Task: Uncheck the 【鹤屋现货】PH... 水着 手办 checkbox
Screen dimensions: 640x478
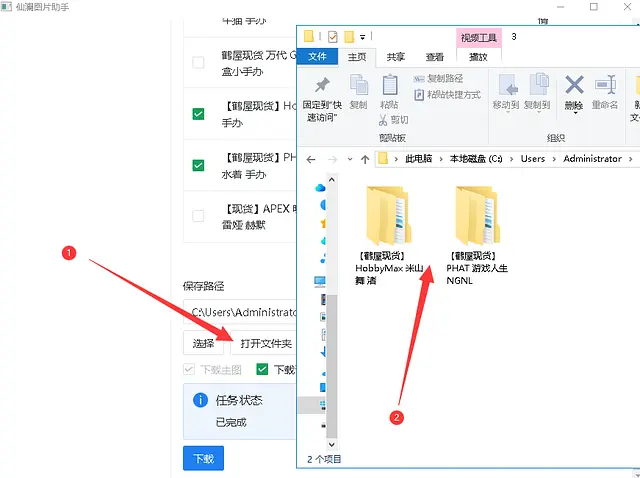Action: click(x=198, y=165)
